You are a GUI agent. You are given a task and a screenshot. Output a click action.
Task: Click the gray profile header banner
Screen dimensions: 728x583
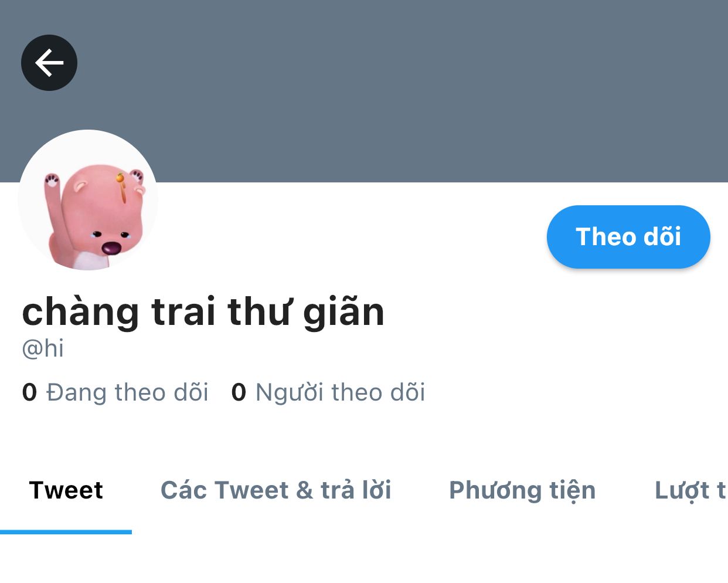tap(410, 88)
